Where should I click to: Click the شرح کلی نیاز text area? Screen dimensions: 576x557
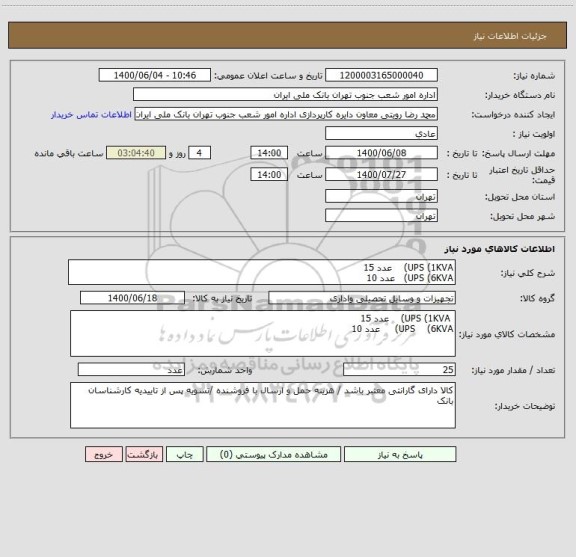point(262,272)
